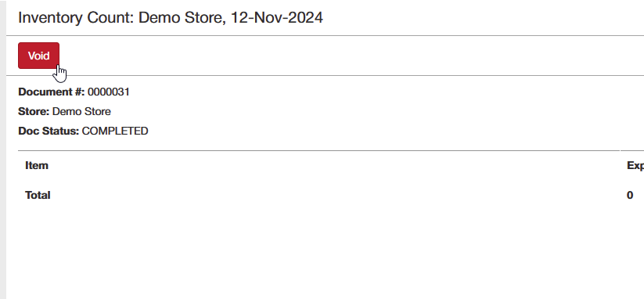The height and width of the screenshot is (299, 644).
Task: Click the gray strip along the left edge
Action: (x=3, y=149)
